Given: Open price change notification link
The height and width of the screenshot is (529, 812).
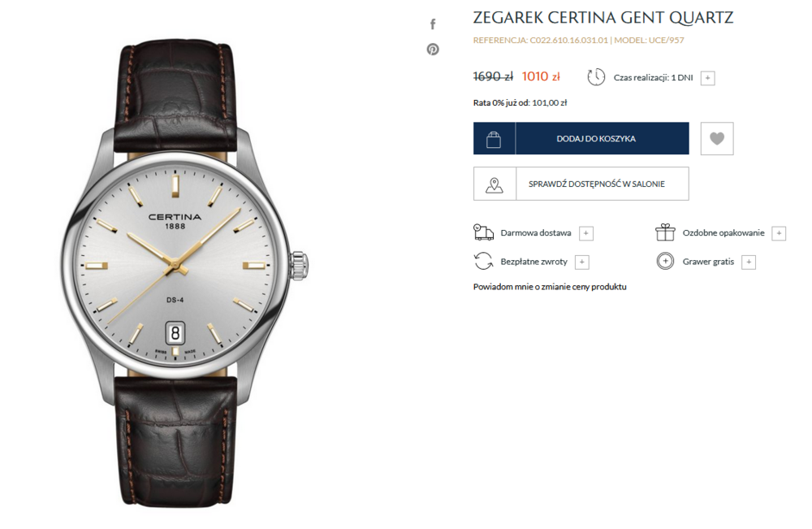Looking at the screenshot, I should (x=550, y=287).
